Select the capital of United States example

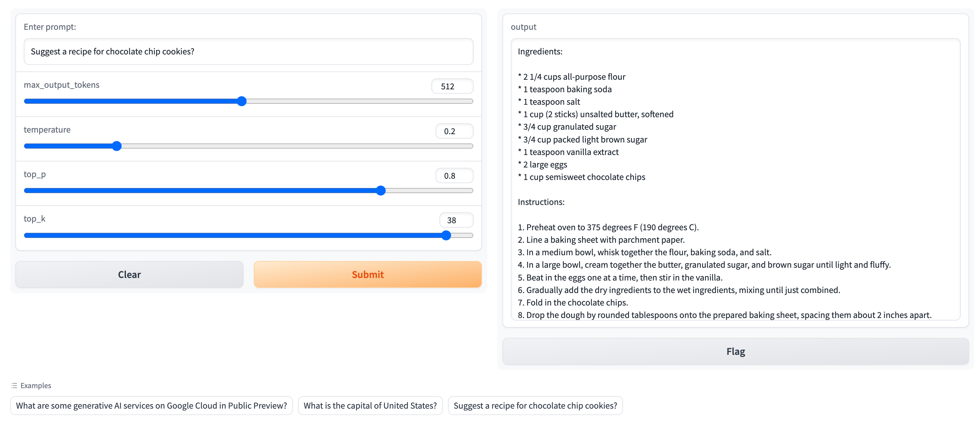(x=370, y=405)
